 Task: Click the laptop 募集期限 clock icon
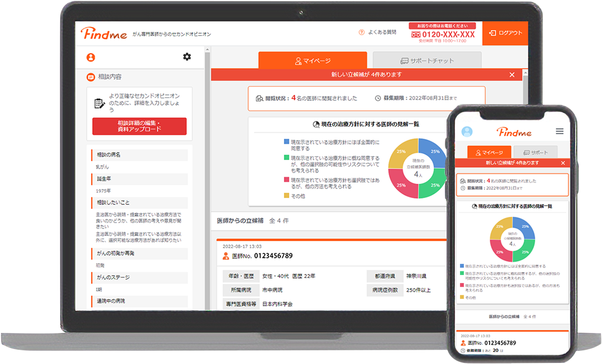click(378, 98)
